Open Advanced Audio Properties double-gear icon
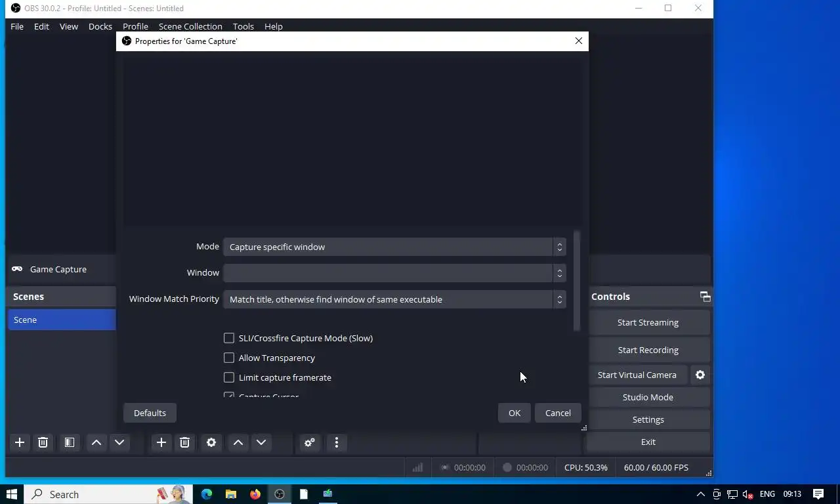840x504 pixels. point(310,442)
